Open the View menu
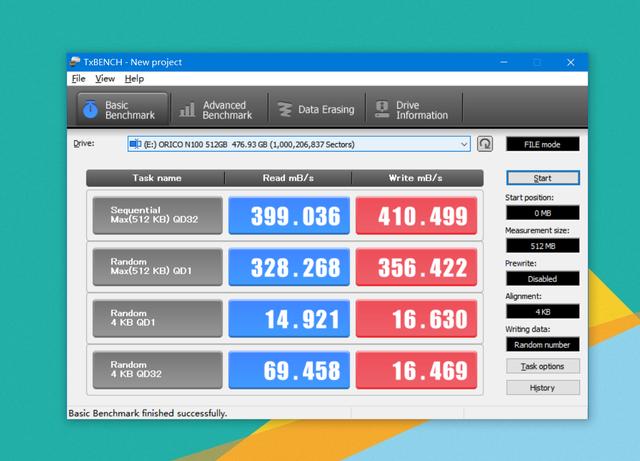 (x=105, y=78)
